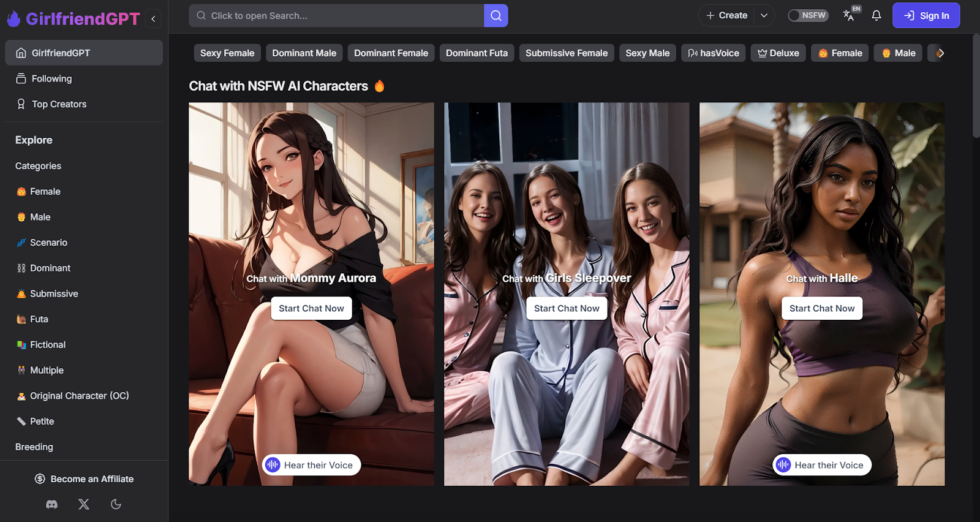This screenshot has height=522, width=980.
Task: Start chat with Halle
Action: pos(822,308)
